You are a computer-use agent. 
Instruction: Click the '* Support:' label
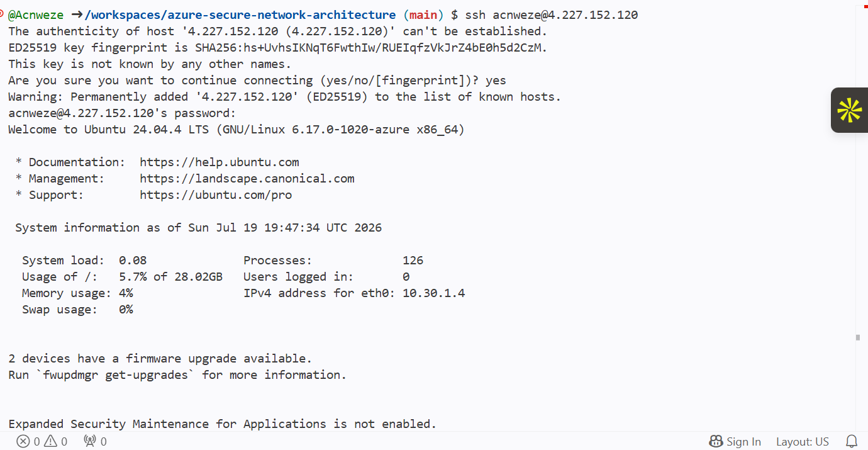click(50, 195)
